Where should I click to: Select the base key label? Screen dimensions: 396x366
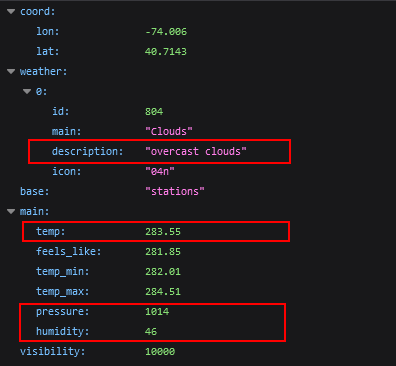pos(34,191)
